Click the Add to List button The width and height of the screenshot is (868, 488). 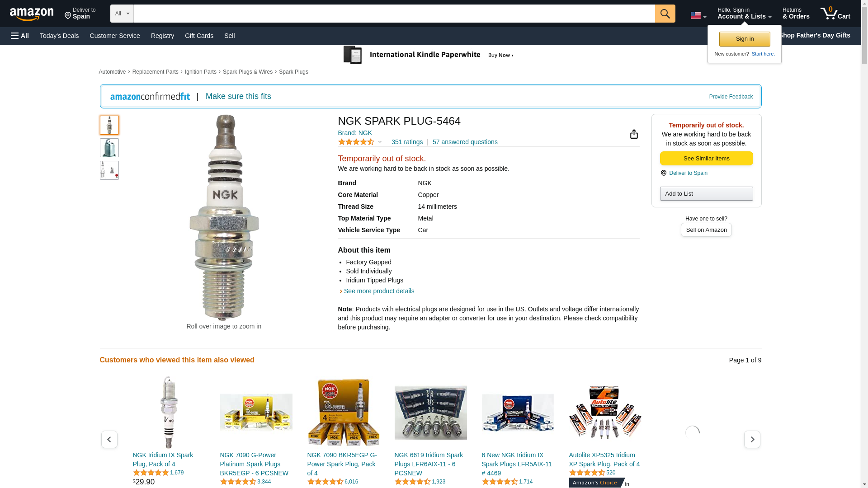point(706,193)
